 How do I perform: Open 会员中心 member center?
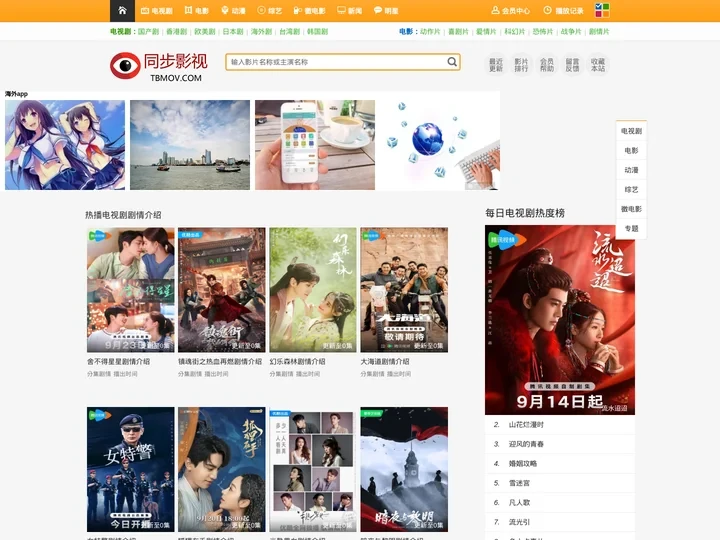pos(511,11)
